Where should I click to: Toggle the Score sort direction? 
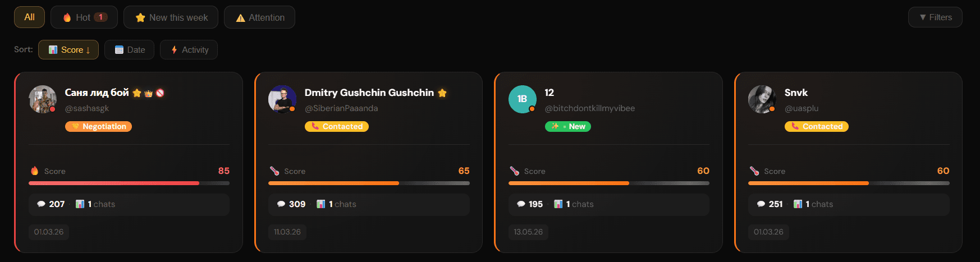point(68,50)
